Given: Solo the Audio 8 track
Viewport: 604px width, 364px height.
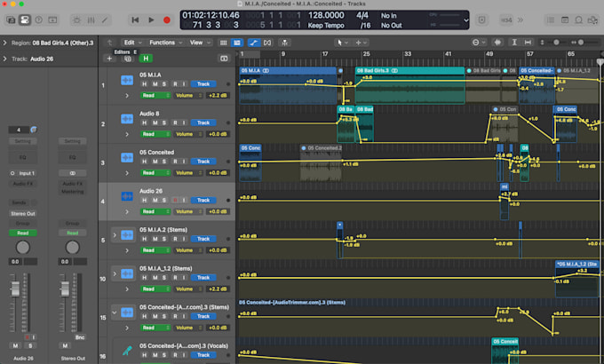Looking at the screenshot, I should (x=164, y=123).
